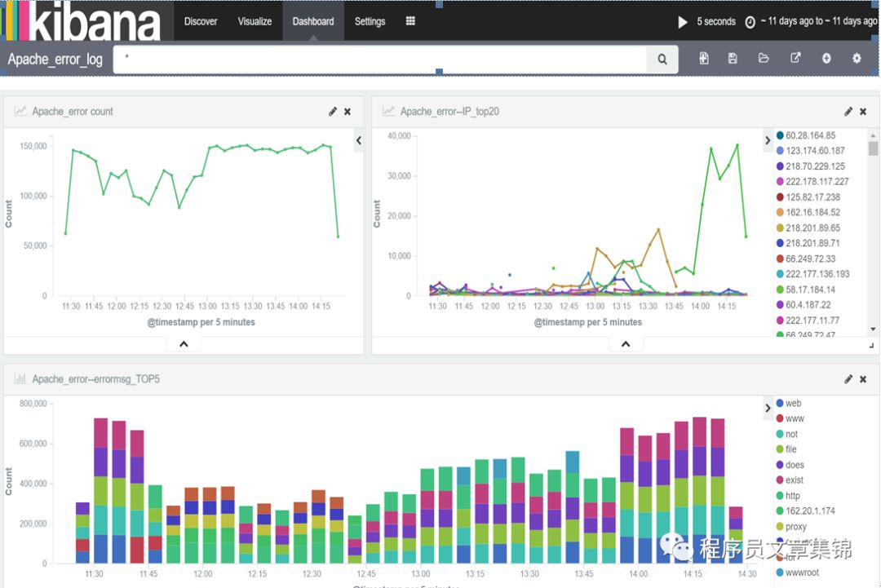Create a new dashboard icon

click(x=703, y=58)
